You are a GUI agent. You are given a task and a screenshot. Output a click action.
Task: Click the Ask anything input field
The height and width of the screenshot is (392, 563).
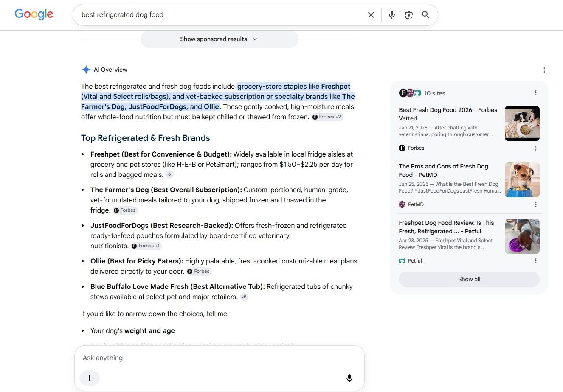pos(219,358)
